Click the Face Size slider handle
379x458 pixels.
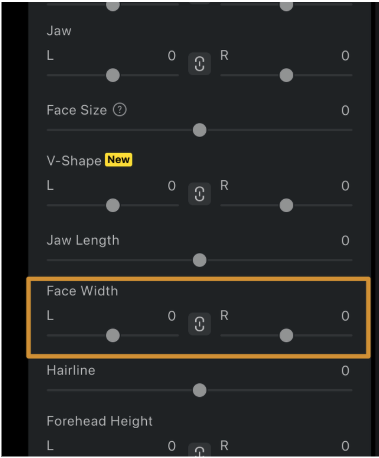click(x=200, y=130)
